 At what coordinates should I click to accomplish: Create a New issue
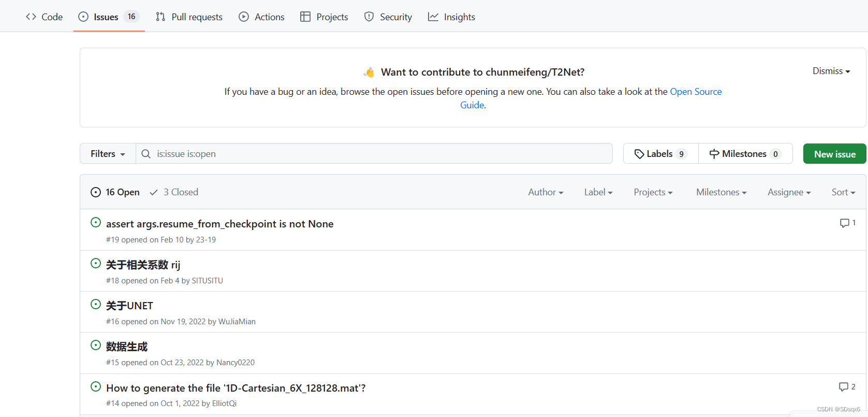coord(834,154)
